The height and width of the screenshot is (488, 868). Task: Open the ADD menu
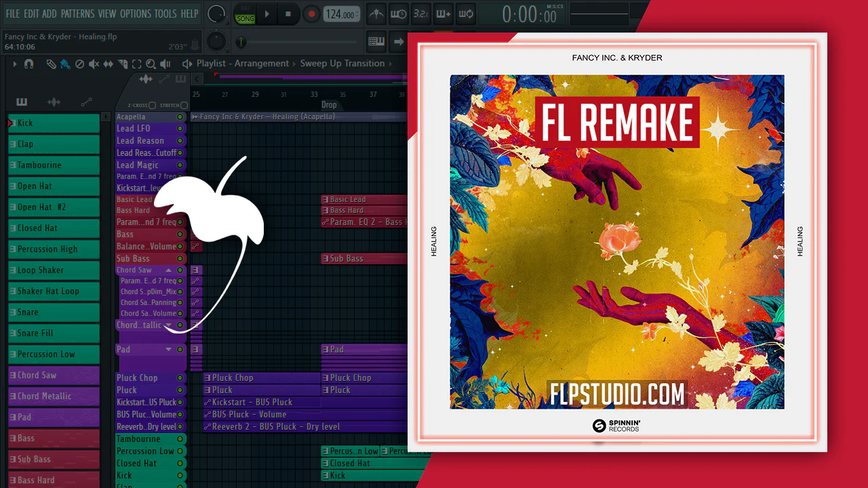(x=50, y=14)
